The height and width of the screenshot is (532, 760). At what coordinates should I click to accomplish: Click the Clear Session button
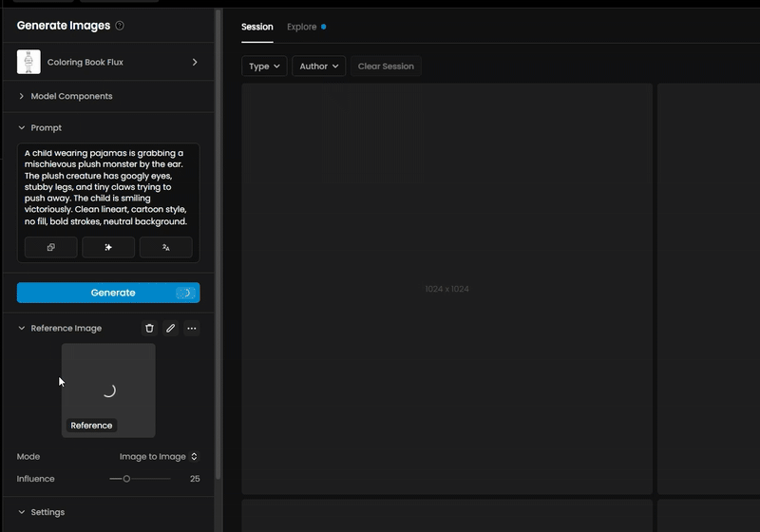coord(386,66)
